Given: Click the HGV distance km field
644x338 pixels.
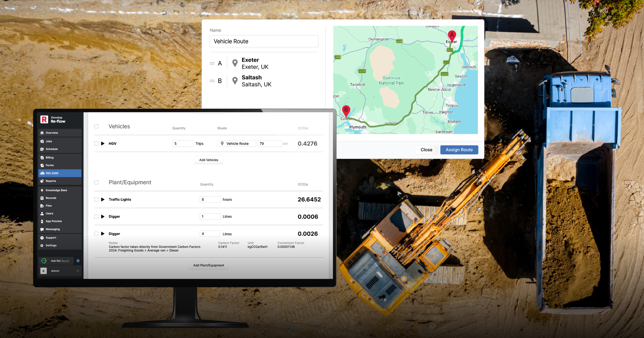Looking at the screenshot, I should point(269,144).
